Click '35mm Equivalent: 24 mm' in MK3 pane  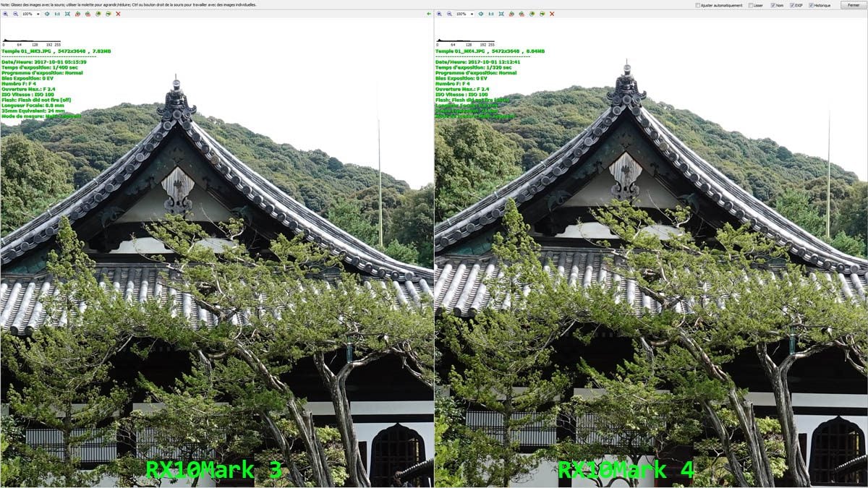coord(33,111)
